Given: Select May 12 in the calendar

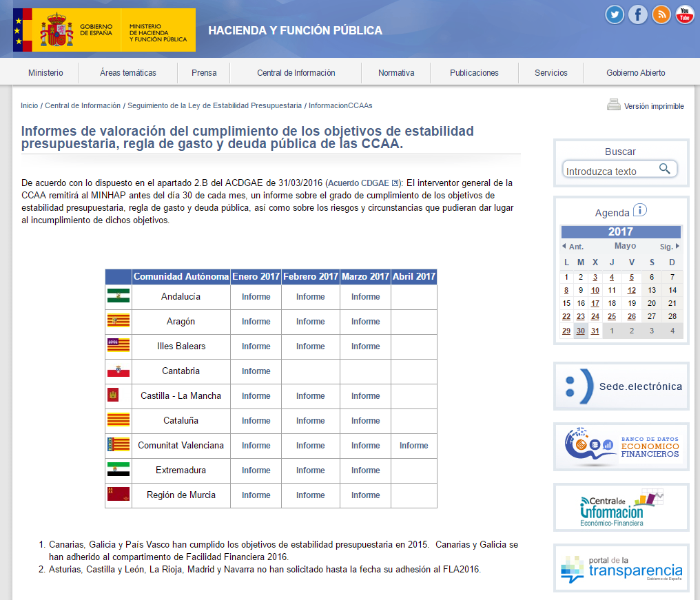Looking at the screenshot, I should (x=631, y=290).
